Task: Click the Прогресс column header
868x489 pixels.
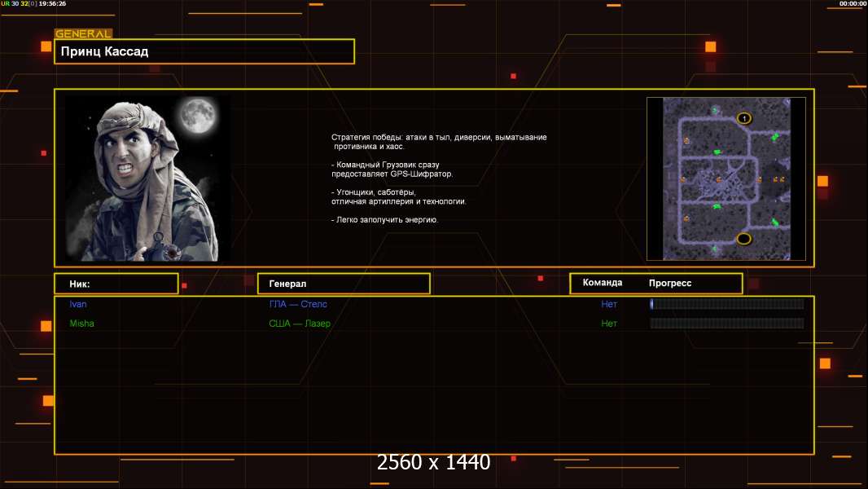Action: pos(670,283)
